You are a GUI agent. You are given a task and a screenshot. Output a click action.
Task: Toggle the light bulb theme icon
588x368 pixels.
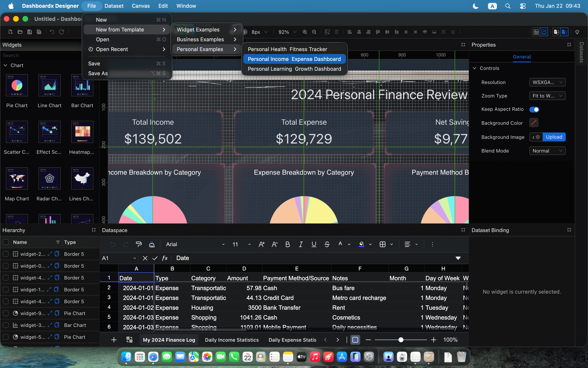pyautogui.click(x=577, y=32)
